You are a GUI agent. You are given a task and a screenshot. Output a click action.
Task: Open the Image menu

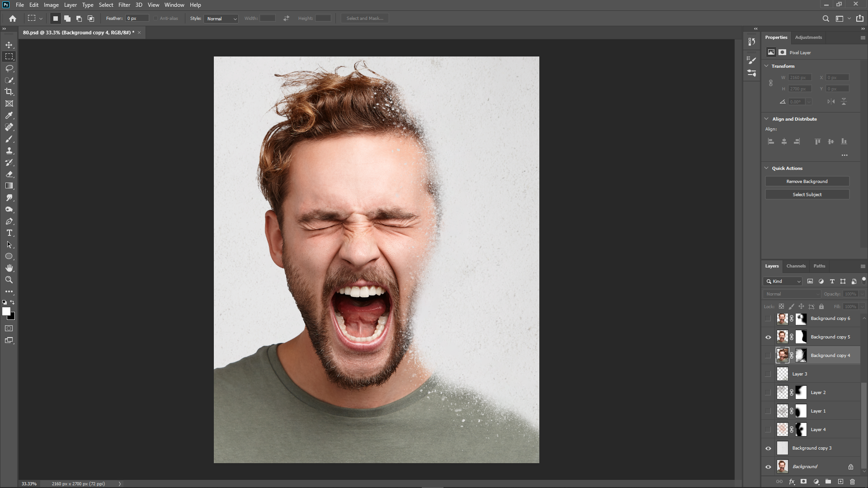tap(51, 5)
